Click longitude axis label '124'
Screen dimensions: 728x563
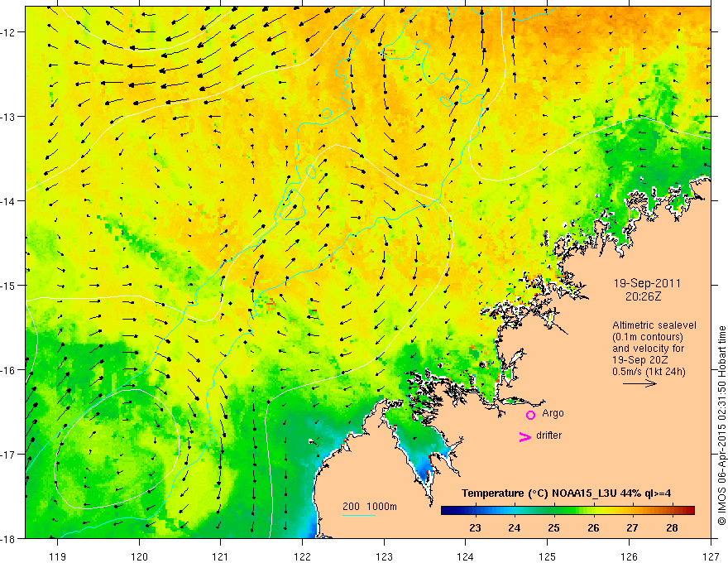tap(466, 556)
